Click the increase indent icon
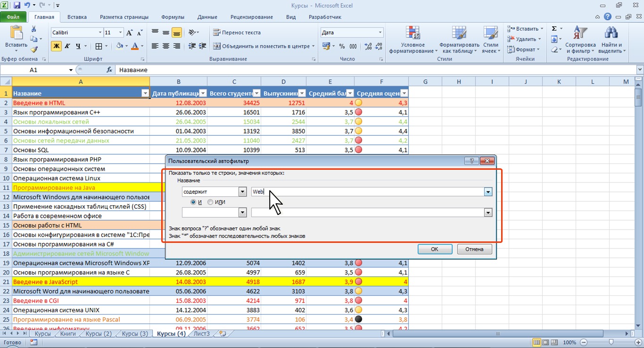 click(x=202, y=46)
